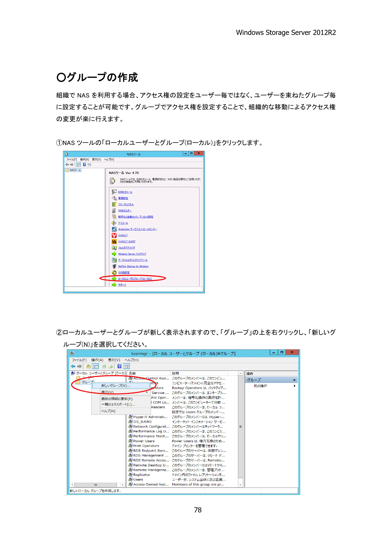Click the up-one-level folder icon in lusrmgr
Image resolution: width=392 pixels, height=555 pixels.
(x=88, y=366)
